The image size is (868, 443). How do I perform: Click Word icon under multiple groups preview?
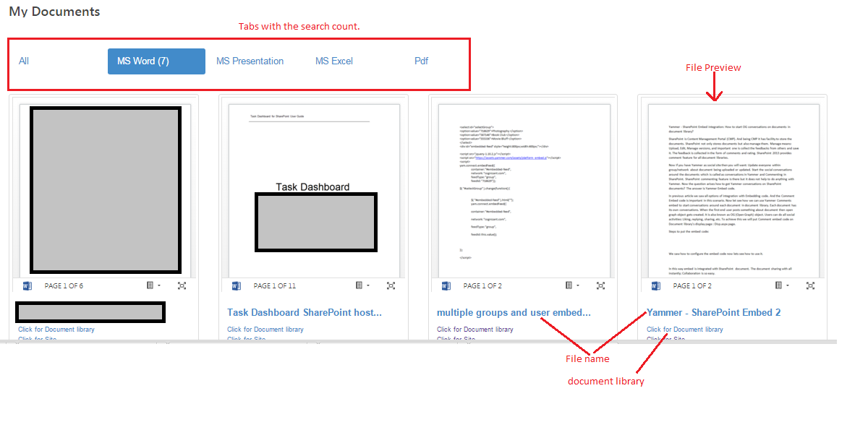446,286
